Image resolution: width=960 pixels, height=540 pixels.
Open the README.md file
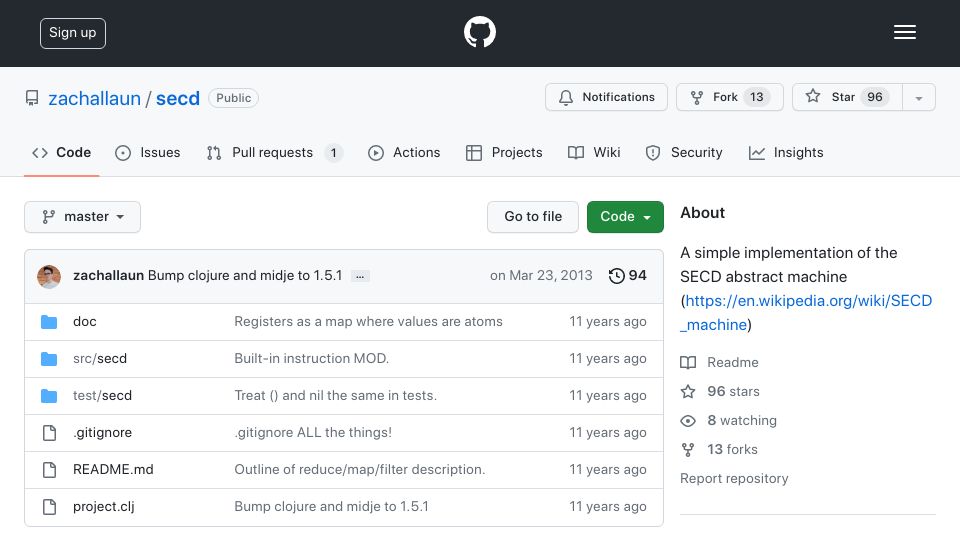click(113, 470)
